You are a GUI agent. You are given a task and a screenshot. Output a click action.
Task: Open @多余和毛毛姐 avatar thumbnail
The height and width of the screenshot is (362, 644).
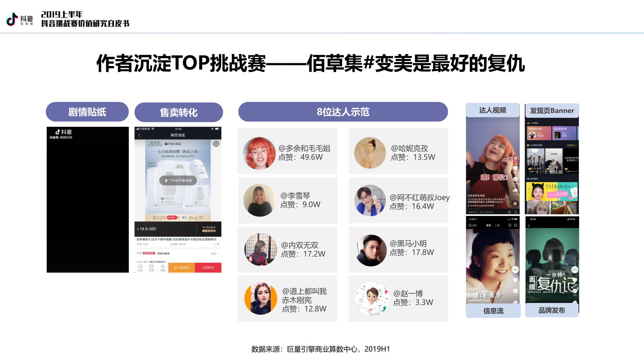click(x=259, y=153)
